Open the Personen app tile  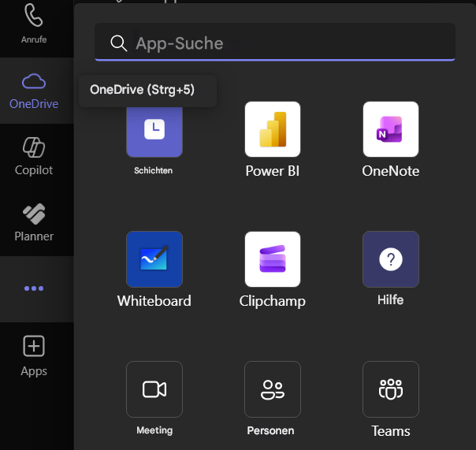point(273,389)
